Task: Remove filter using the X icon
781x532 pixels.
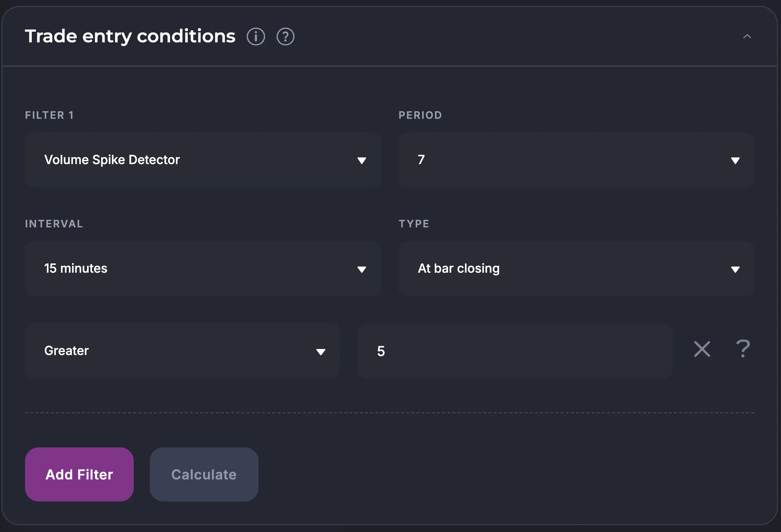Action: click(702, 349)
